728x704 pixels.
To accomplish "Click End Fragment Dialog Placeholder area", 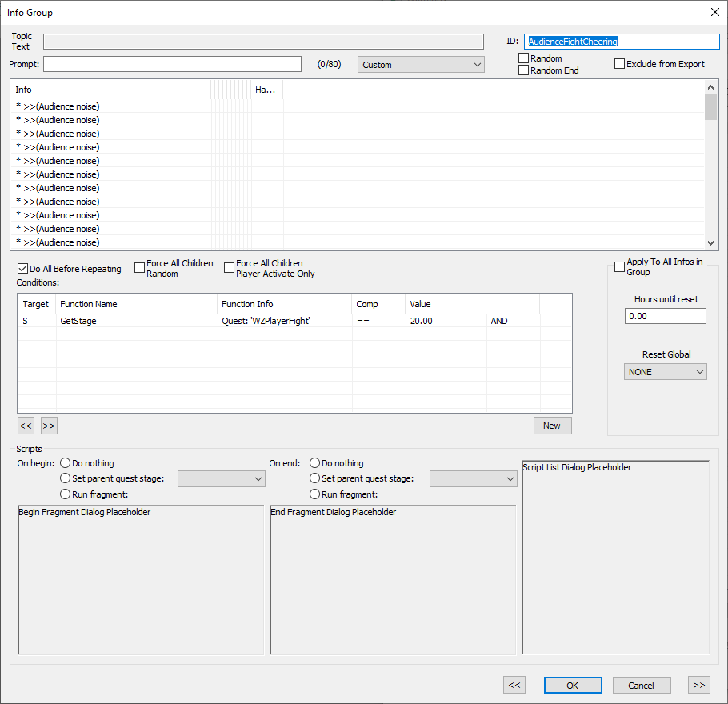I will 393,580.
